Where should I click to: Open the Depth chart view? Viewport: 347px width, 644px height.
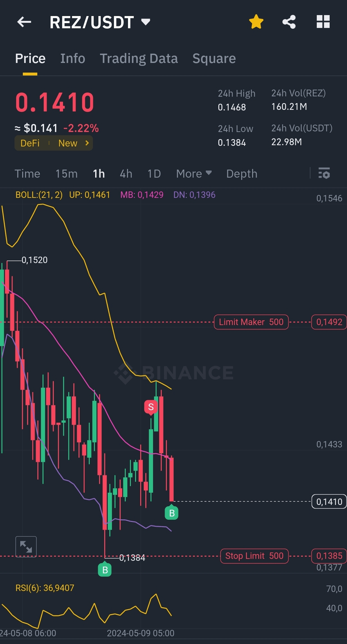click(x=242, y=174)
